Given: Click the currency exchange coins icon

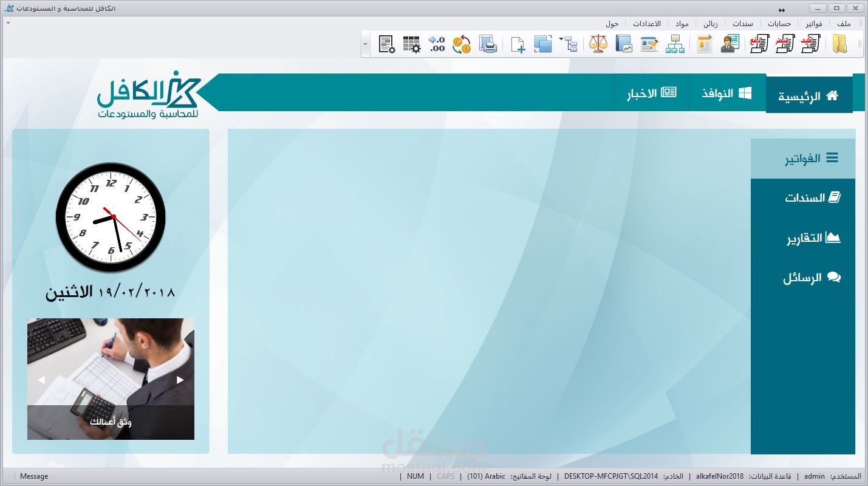Looking at the screenshot, I should (x=462, y=44).
